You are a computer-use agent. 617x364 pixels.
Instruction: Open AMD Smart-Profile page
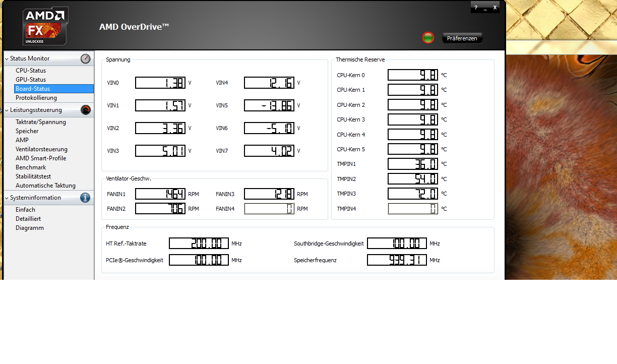tap(41, 158)
